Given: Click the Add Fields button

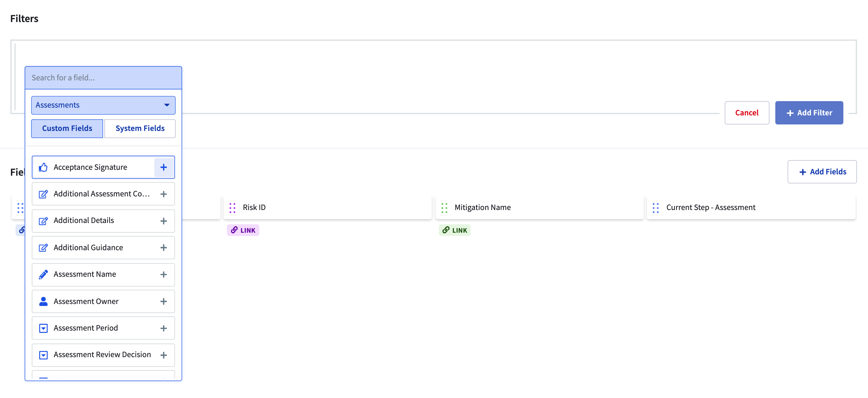Looking at the screenshot, I should pyautogui.click(x=822, y=171).
